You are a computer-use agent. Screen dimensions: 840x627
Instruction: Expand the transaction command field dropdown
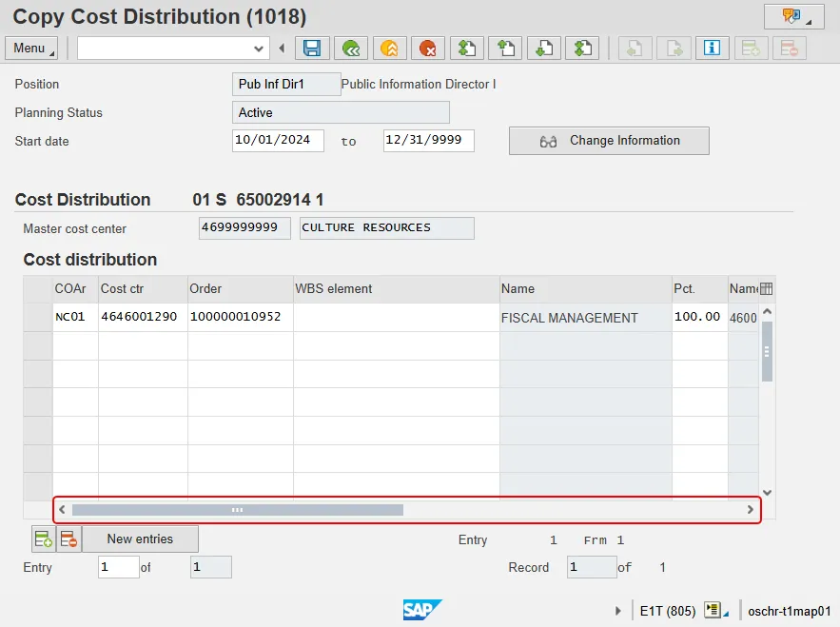[259, 49]
